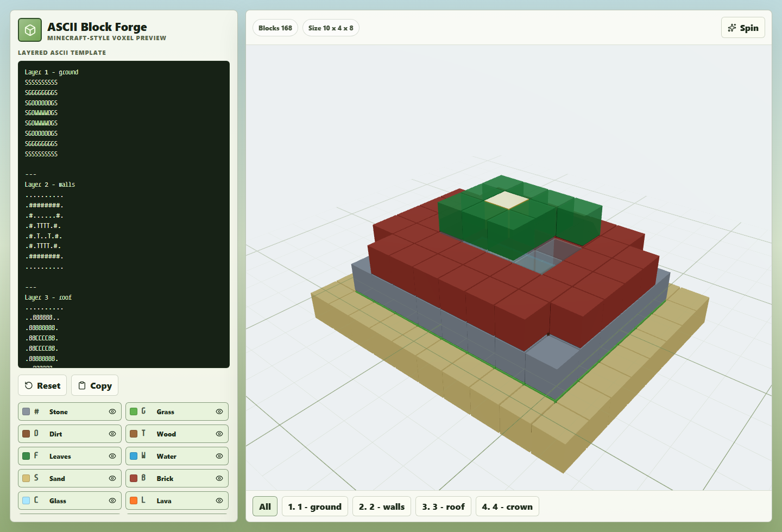
Task: Click the Brick legend label
Action: pyautogui.click(x=165, y=479)
